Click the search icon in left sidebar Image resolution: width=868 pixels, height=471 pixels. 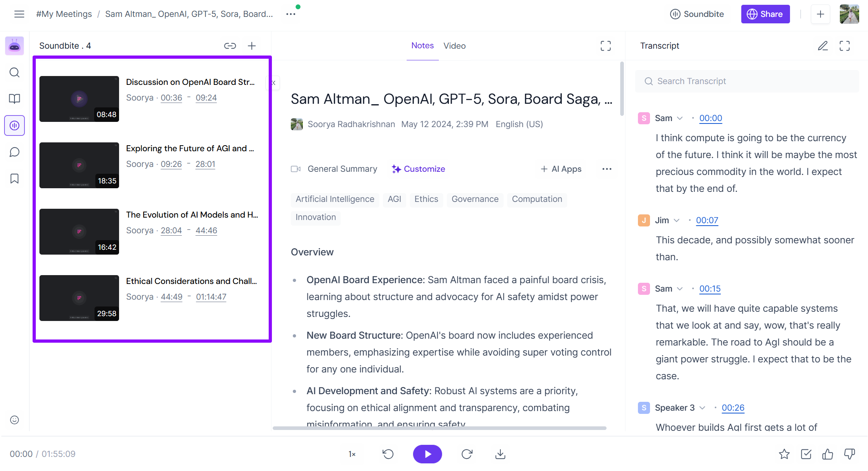click(14, 72)
